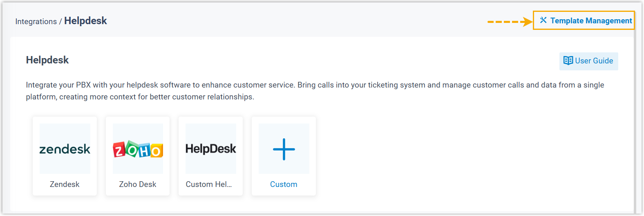The image size is (644, 216).
Task: Open the Template Management link text
Action: tap(591, 21)
